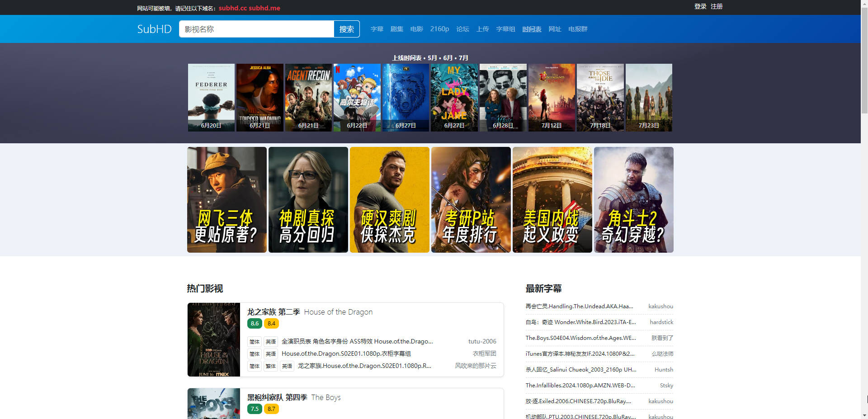Focus the 影视名称 search input field
The image size is (868, 419).
click(256, 29)
